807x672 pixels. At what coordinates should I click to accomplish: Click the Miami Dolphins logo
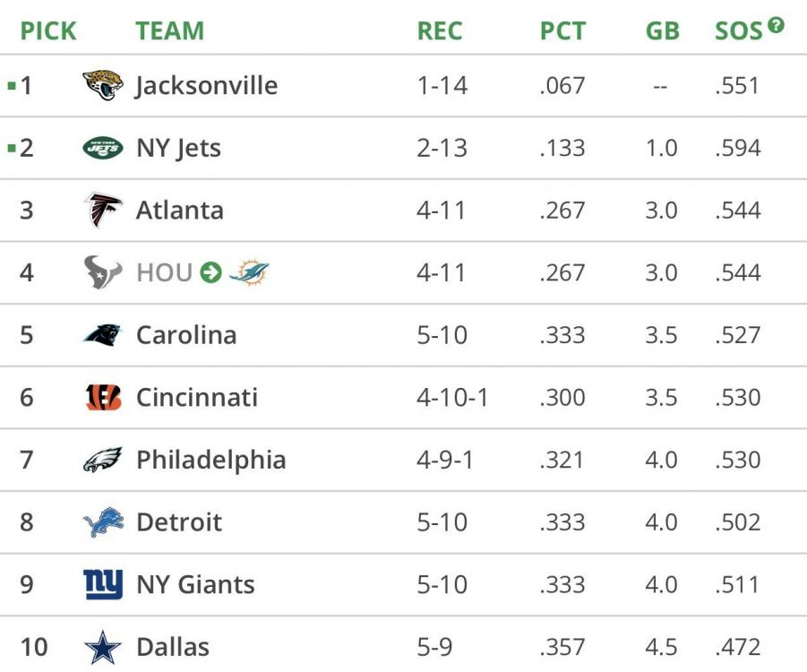249,272
